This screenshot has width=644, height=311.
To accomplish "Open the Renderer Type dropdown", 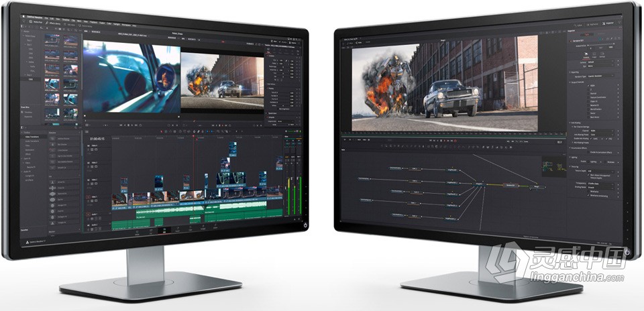I will click(601, 76).
